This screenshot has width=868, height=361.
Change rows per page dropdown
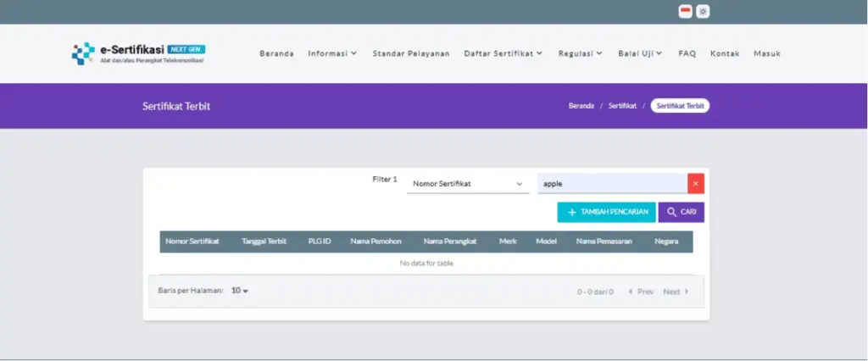point(240,291)
